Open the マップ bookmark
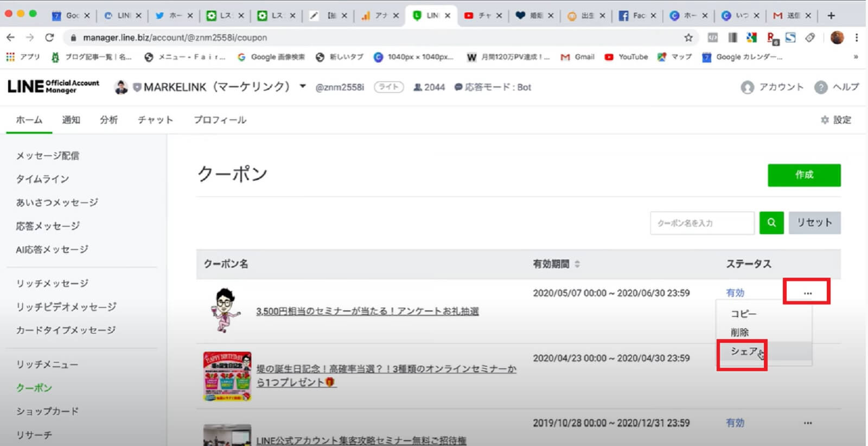The width and height of the screenshot is (868, 446). point(674,57)
